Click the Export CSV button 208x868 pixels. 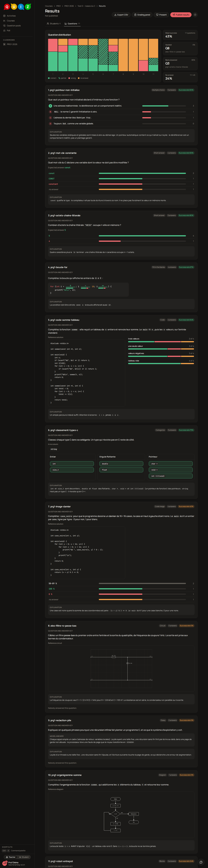click(121, 15)
